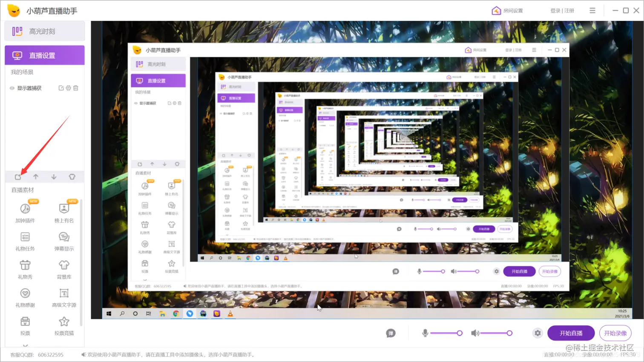The width and height of the screenshot is (644, 362).
Task: Expand more materials with the bottom chevron
Action: click(x=26, y=346)
